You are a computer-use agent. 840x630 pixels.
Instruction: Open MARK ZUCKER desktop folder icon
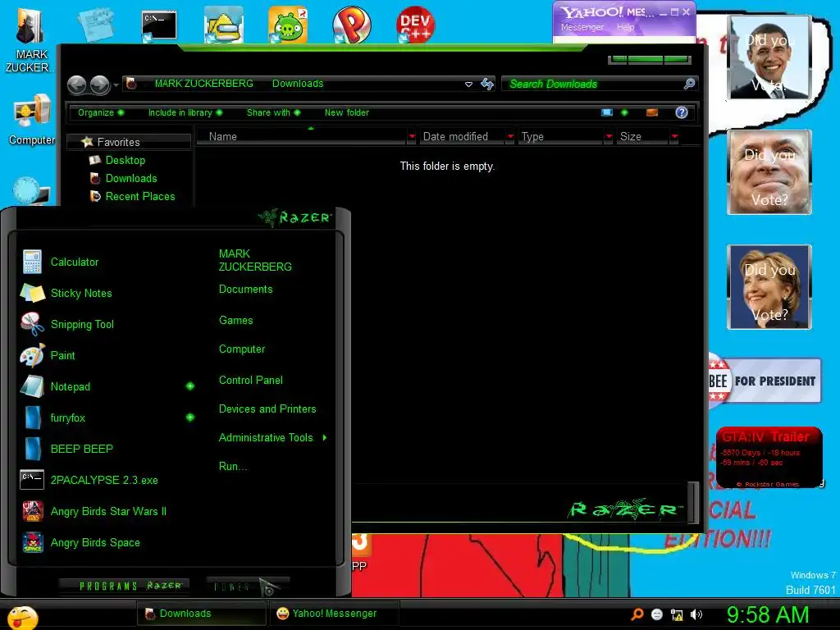[30, 40]
